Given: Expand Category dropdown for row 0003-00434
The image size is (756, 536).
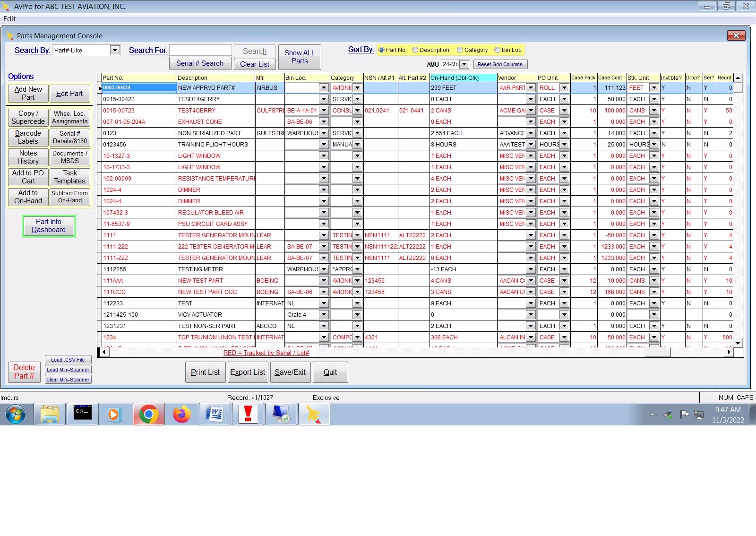Looking at the screenshot, I should [358, 88].
